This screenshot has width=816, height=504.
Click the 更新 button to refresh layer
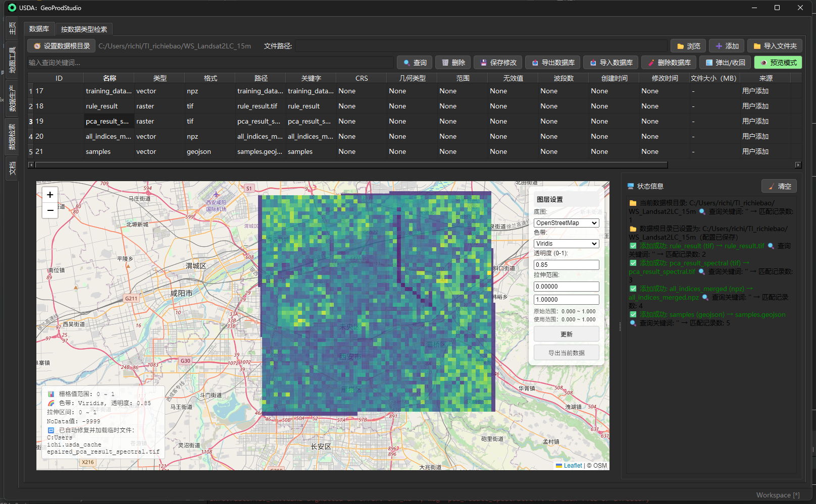566,333
